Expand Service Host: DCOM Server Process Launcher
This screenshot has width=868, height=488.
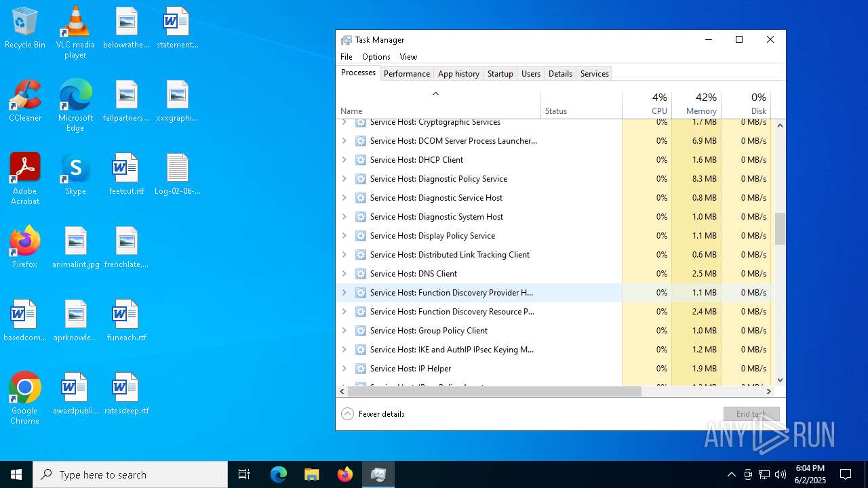tap(344, 141)
